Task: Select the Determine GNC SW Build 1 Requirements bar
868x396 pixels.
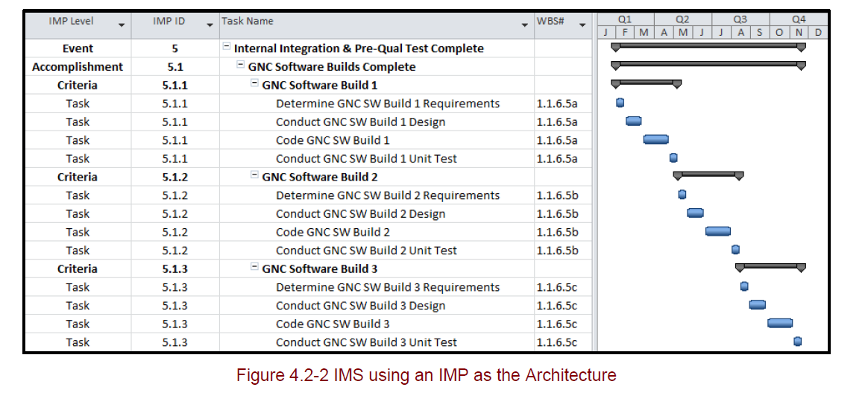Action: [620, 102]
